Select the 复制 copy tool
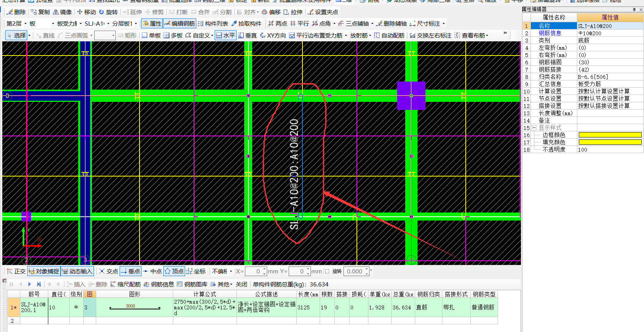This screenshot has width=644, height=332. tap(40, 12)
